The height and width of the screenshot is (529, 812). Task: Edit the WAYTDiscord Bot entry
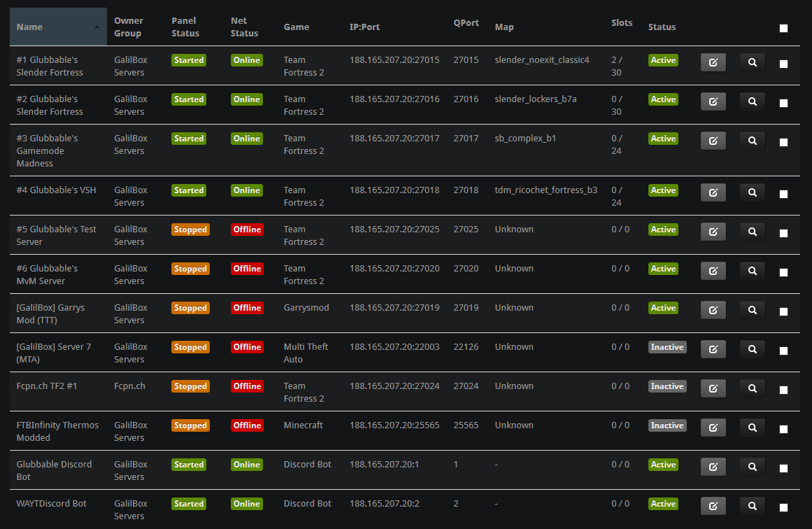713,506
